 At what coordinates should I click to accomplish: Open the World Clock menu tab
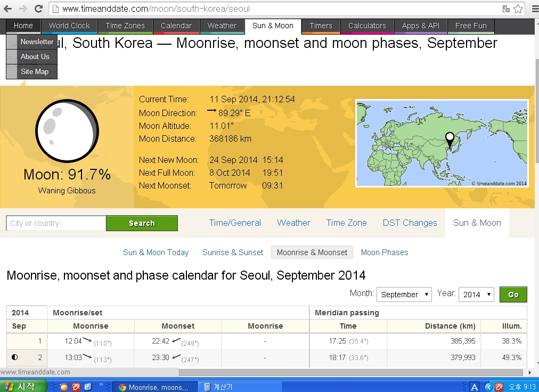pyautogui.click(x=69, y=26)
